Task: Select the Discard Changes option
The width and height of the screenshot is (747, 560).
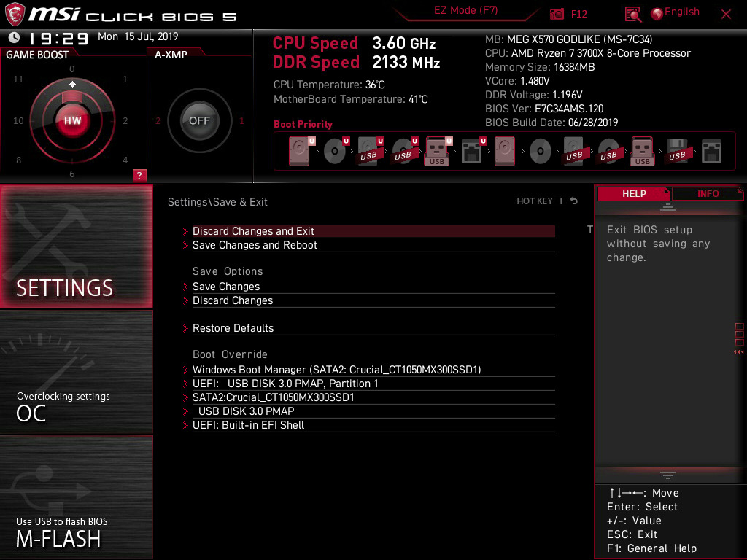Action: 373,300
